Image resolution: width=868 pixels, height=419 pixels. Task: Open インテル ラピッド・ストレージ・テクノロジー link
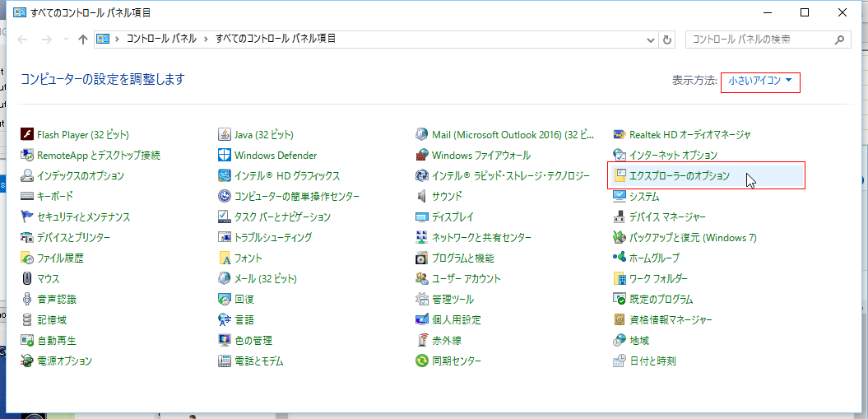[x=511, y=176]
